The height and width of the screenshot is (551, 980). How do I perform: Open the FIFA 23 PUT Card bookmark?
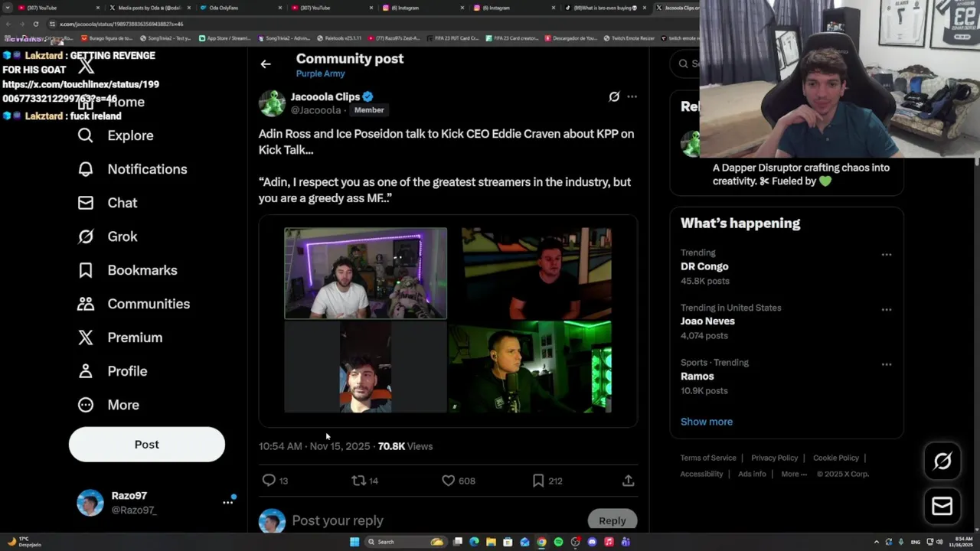[x=452, y=37]
